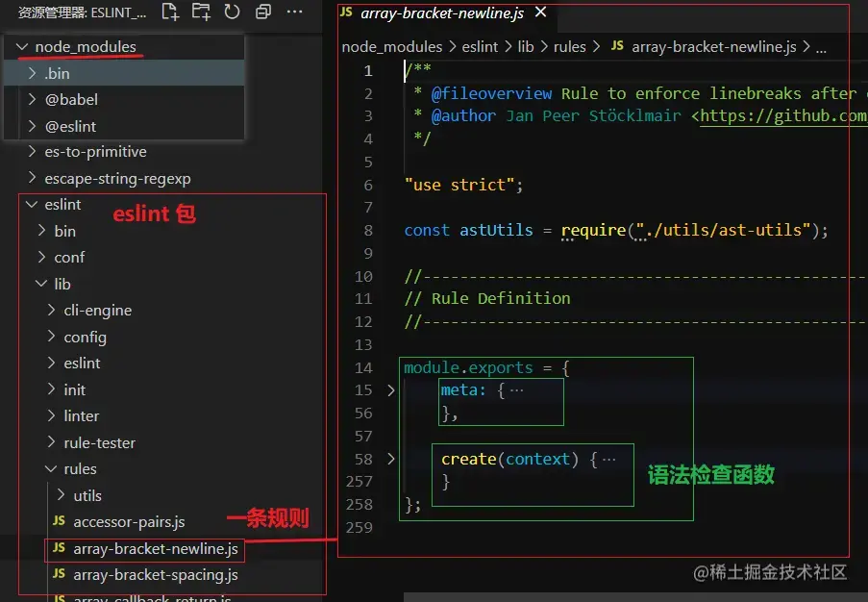Close the array-bracket-newline.js editor tab

click(541, 12)
